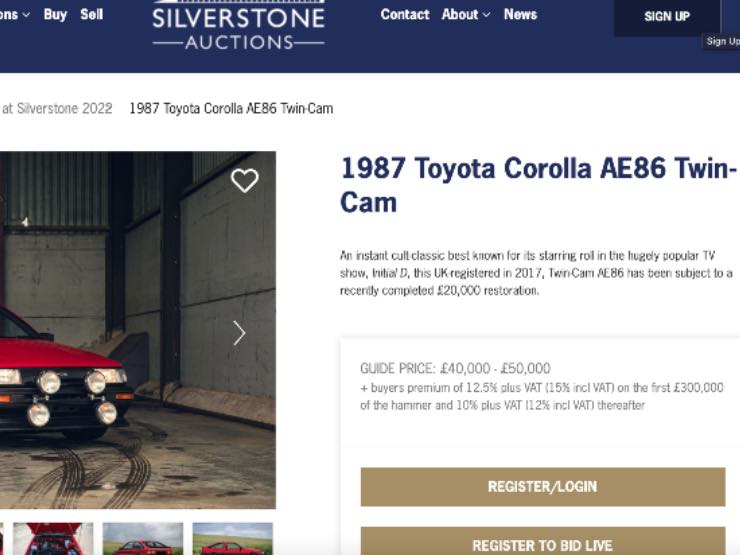The image size is (740, 555).
Task: Expand the About dropdown menu
Action: 466,15
